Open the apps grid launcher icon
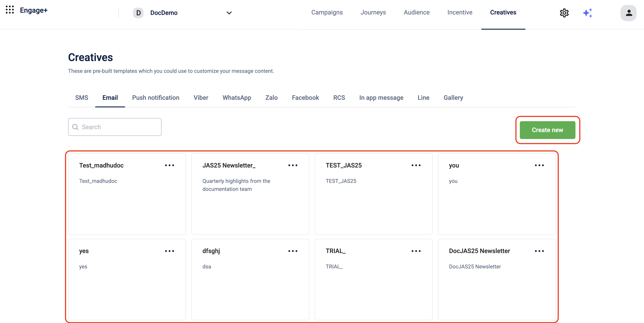 pyautogui.click(x=10, y=10)
